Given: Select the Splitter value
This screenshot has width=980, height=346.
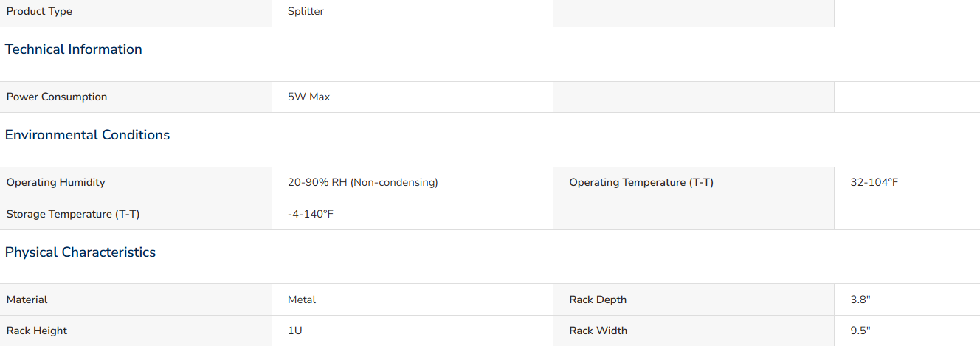Looking at the screenshot, I should 306,12.
